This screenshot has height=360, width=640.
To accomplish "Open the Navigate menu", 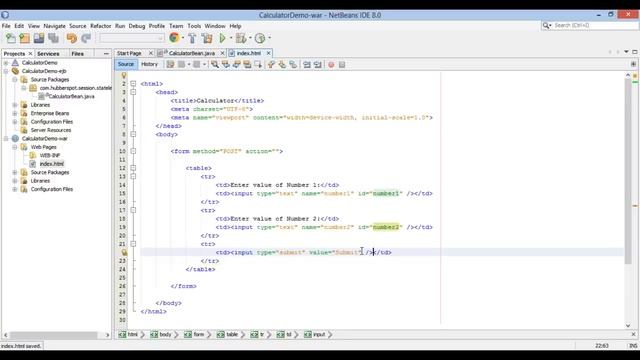I will pyautogui.click(x=54, y=26).
